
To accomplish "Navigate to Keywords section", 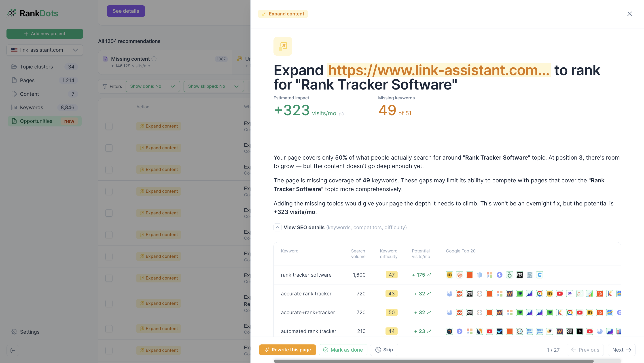I will [x=44, y=108].
